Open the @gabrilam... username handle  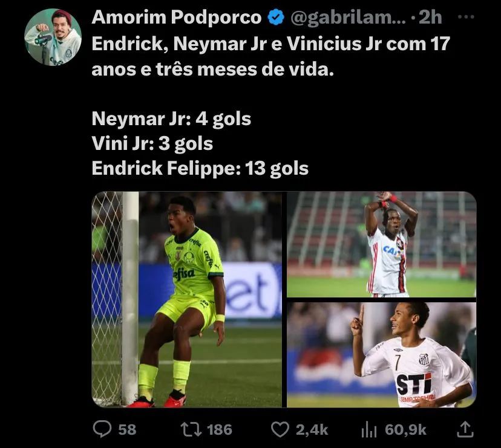(x=349, y=18)
